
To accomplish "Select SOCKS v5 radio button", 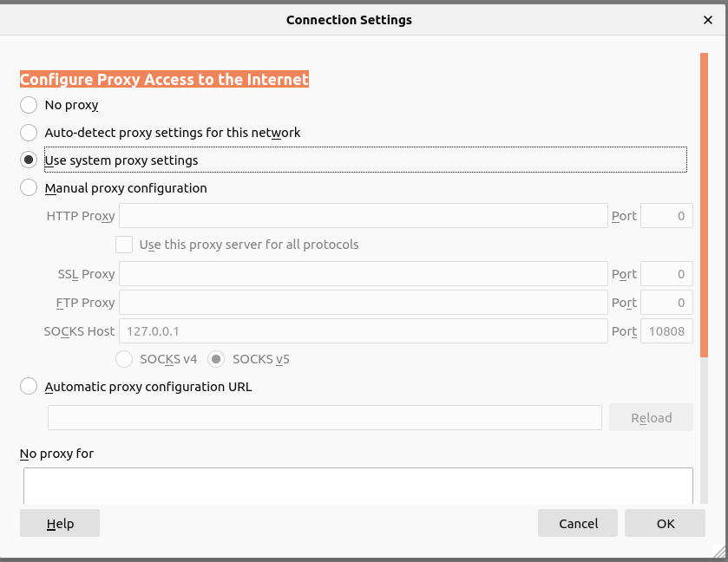I will pos(217,359).
